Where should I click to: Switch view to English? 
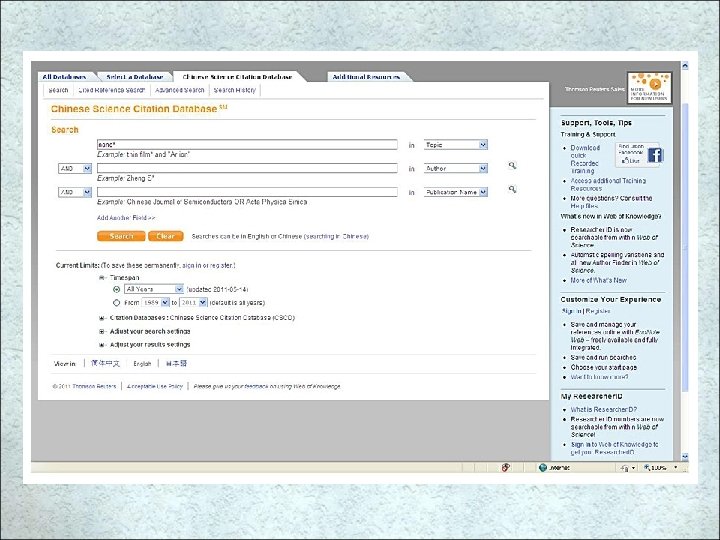point(142,364)
